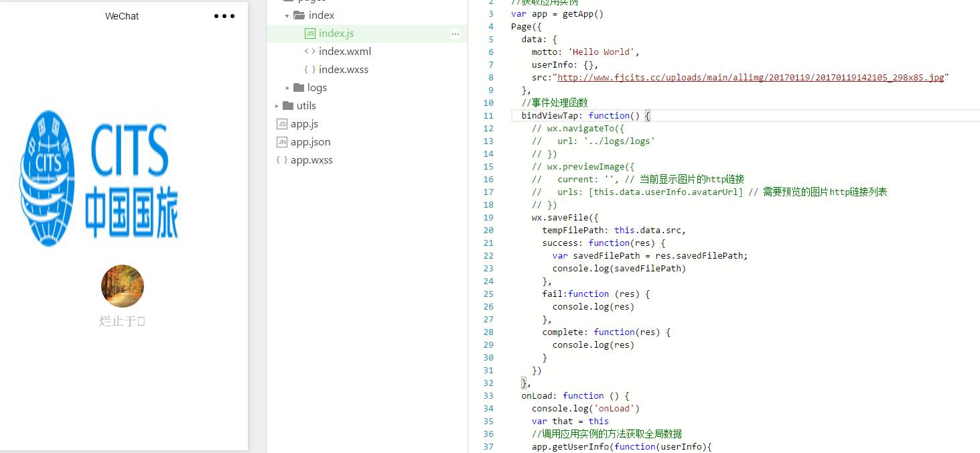
Task: Click 'console.log('onLoad')' line
Action: [x=585, y=408]
